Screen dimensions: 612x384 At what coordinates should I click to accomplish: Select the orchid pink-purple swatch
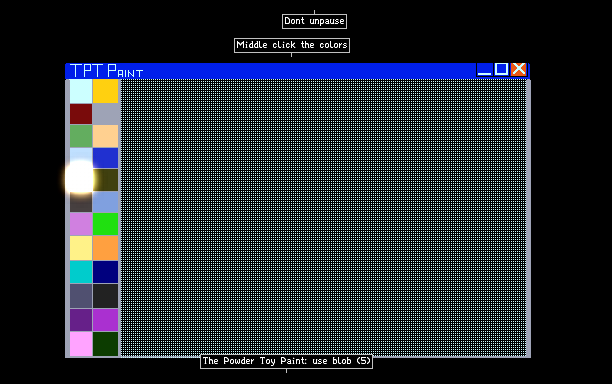coord(81,224)
